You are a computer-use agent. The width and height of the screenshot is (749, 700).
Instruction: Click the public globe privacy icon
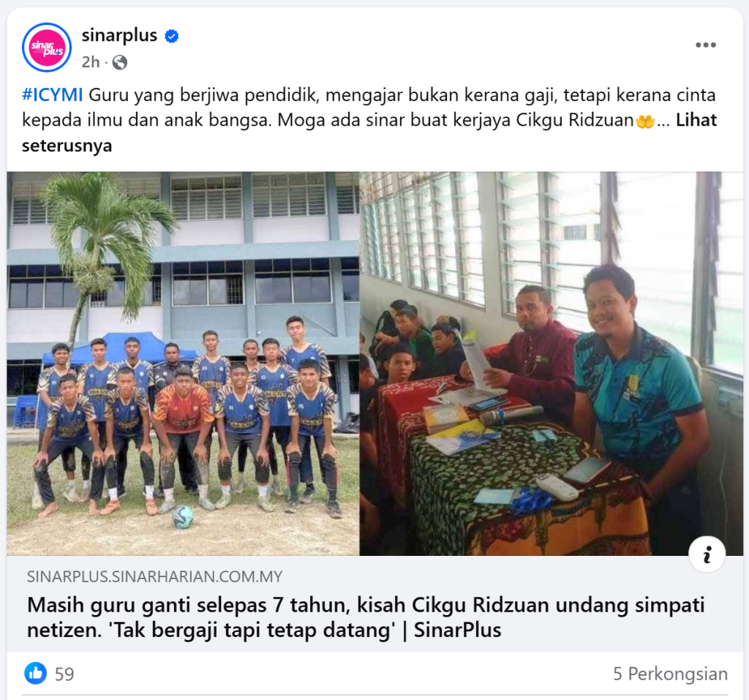coord(119,62)
